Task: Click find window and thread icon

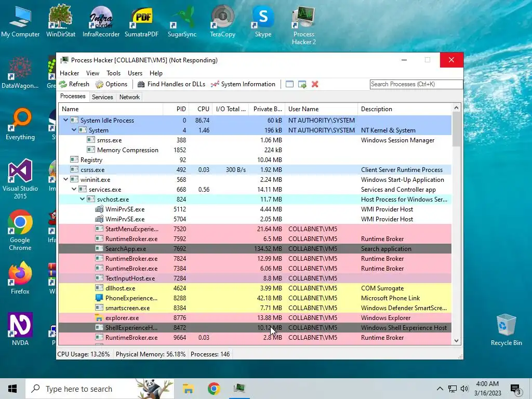Action: (302, 84)
